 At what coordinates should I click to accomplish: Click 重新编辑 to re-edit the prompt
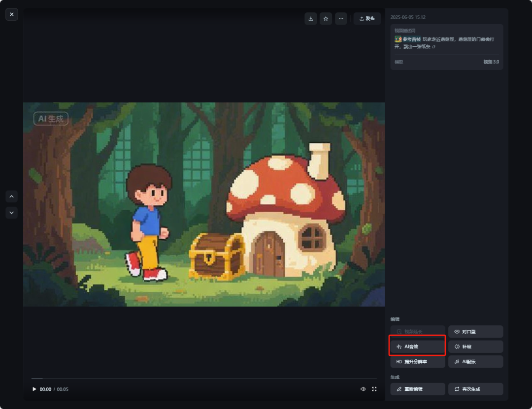point(418,389)
